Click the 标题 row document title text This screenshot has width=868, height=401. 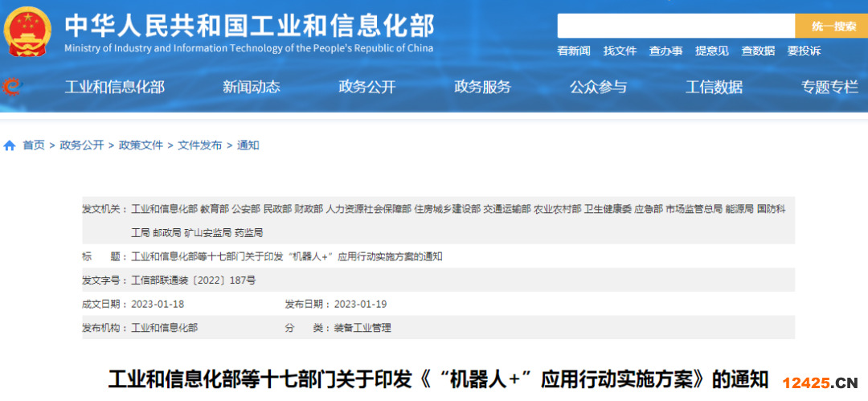tap(287, 256)
